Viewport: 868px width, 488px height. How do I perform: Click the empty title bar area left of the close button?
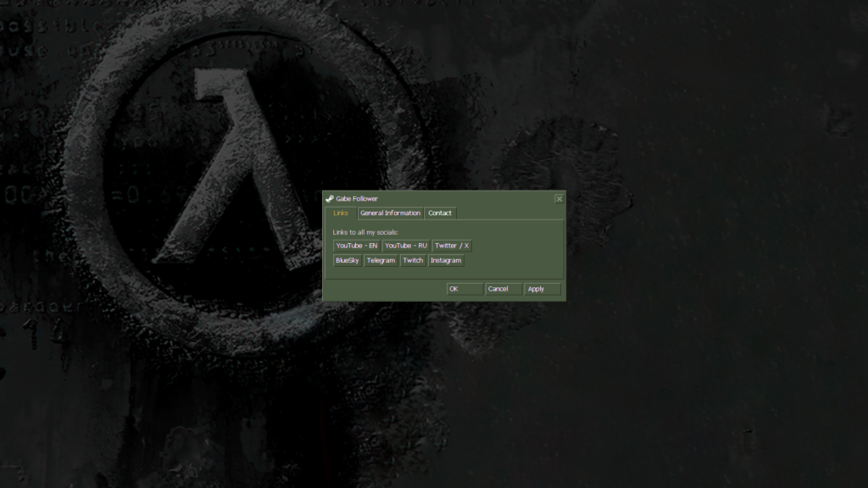coord(475,199)
